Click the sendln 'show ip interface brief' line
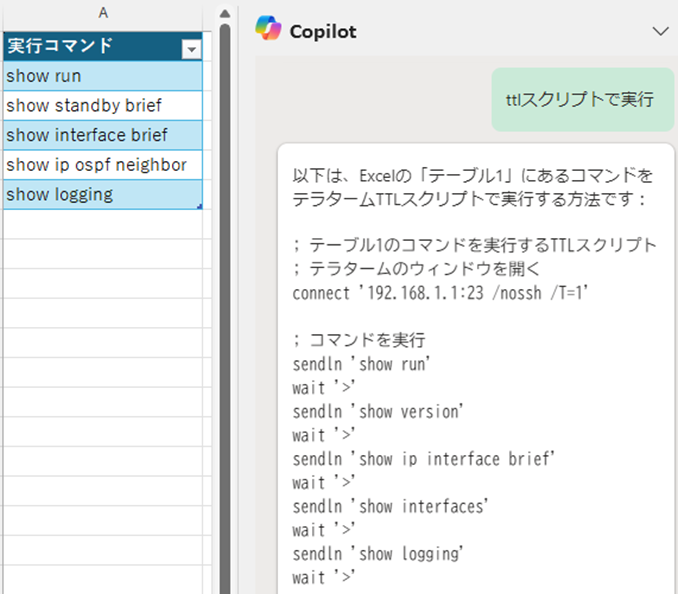The width and height of the screenshot is (678, 594). pyautogui.click(x=423, y=459)
